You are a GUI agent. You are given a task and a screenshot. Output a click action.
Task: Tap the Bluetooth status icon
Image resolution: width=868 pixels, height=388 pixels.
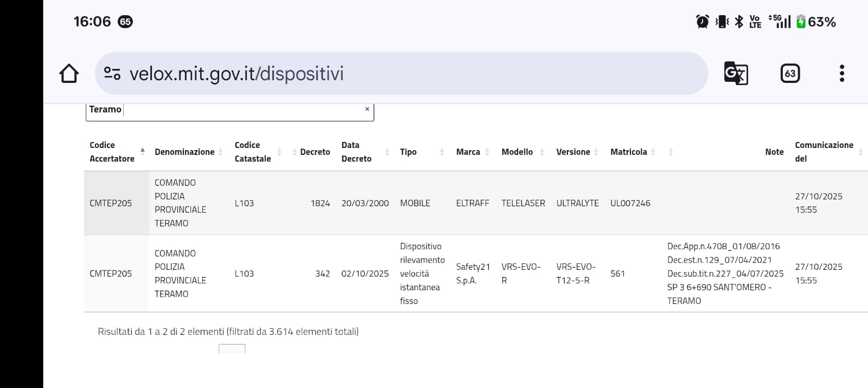click(x=739, y=22)
